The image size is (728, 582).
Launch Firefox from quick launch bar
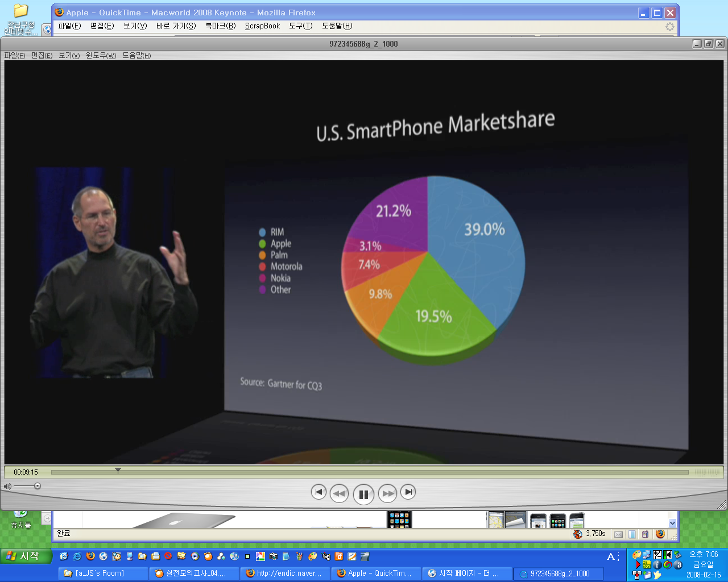[90, 556]
